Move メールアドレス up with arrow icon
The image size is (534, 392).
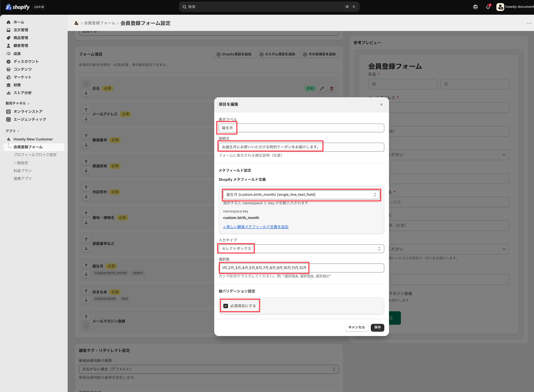86,110
